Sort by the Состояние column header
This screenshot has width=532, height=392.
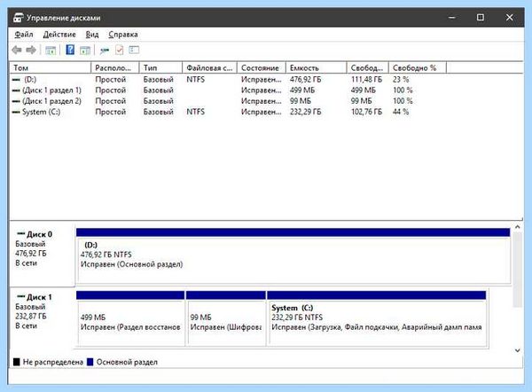click(x=262, y=68)
